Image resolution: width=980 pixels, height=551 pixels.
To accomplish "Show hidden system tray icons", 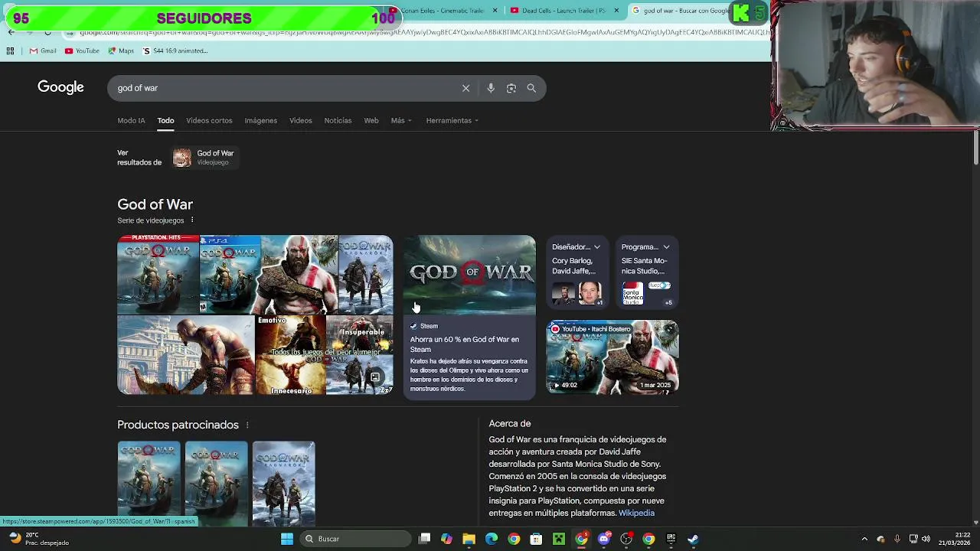I will 864,539.
